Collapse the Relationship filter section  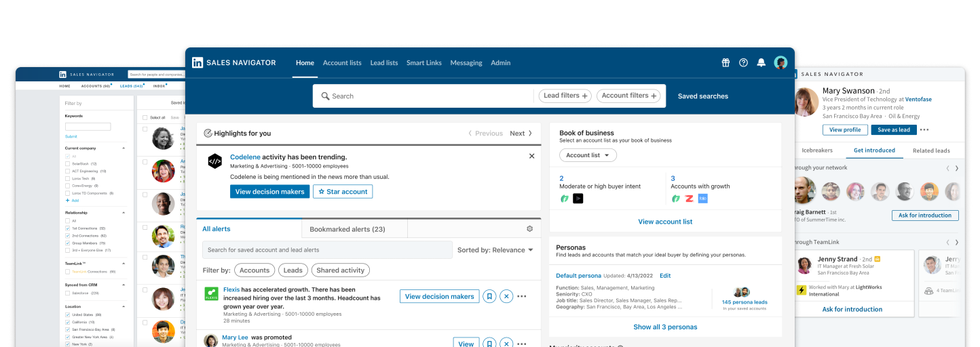(x=124, y=212)
